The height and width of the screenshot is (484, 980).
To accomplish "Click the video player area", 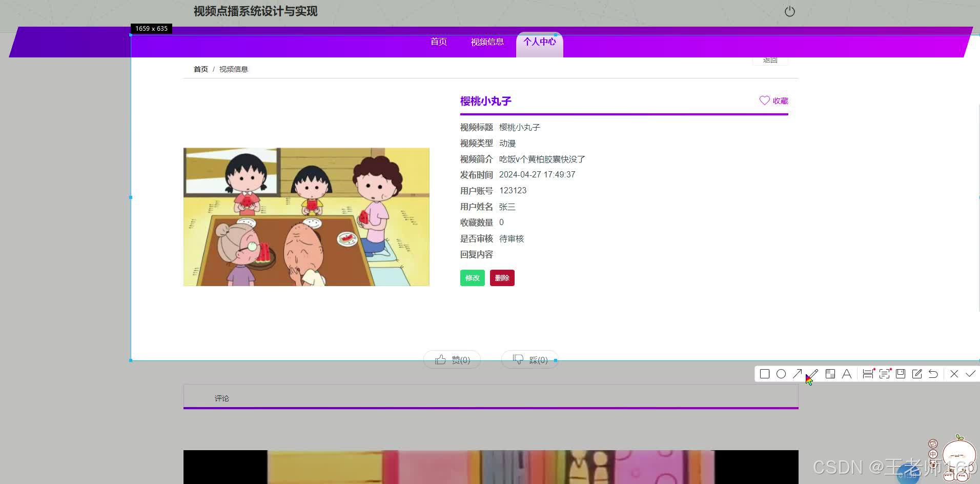I will tap(491, 467).
